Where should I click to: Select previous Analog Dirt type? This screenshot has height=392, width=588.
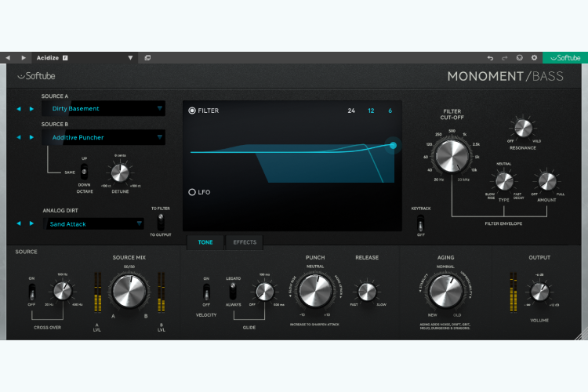pos(19,223)
